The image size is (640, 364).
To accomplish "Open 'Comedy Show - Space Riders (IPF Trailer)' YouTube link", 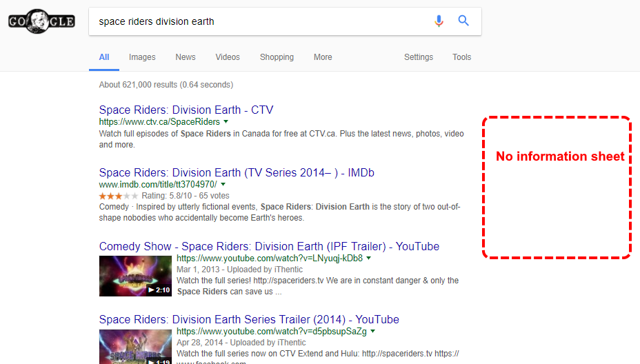I will [x=270, y=247].
